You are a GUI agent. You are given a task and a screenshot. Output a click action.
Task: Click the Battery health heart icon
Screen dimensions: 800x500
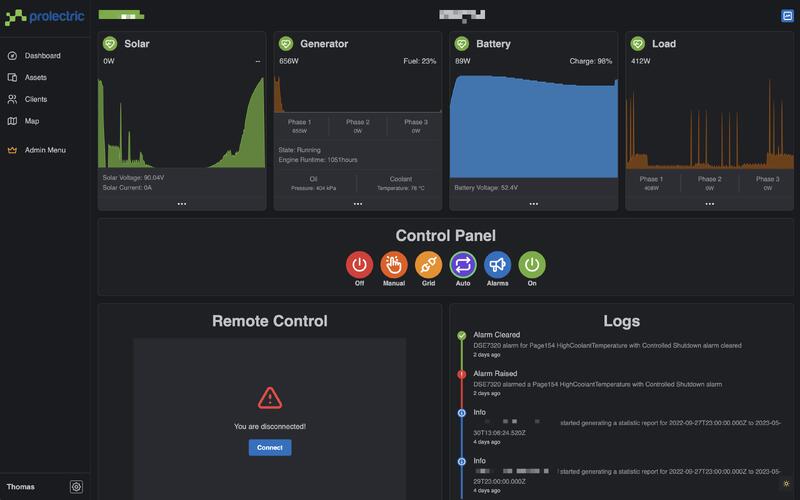[462, 43]
